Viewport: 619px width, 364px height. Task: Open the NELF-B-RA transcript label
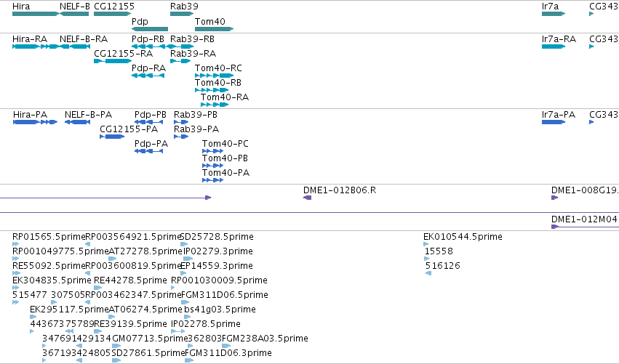coord(84,39)
